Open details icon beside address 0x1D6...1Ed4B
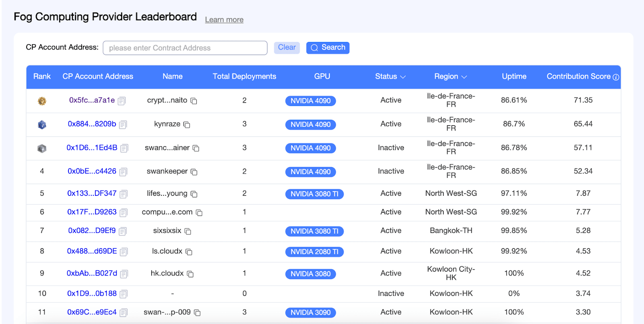Viewport: 644px width, 324px height. point(124,148)
